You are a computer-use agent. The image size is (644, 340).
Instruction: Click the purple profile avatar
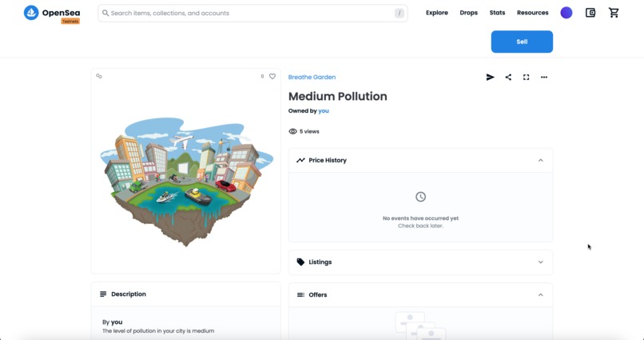pyautogui.click(x=566, y=13)
